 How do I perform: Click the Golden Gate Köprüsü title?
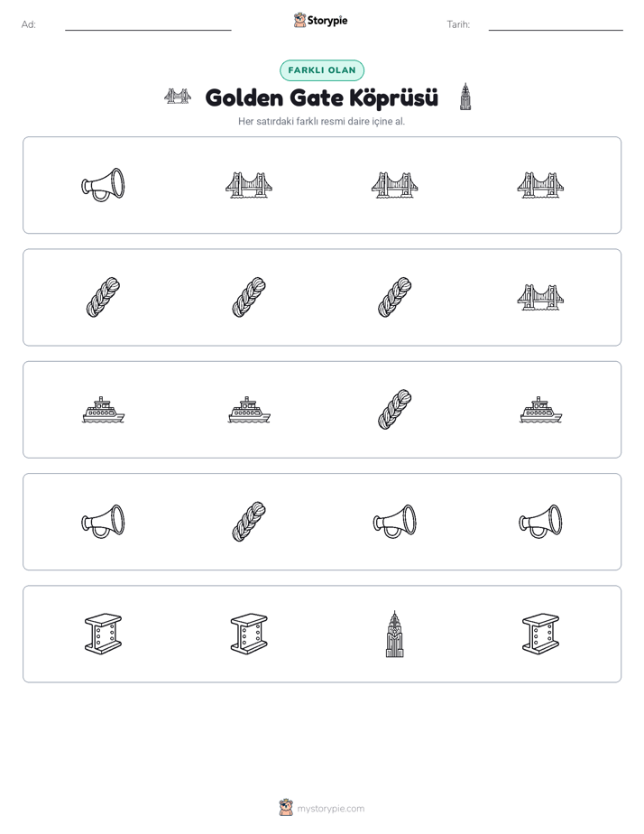click(322, 97)
